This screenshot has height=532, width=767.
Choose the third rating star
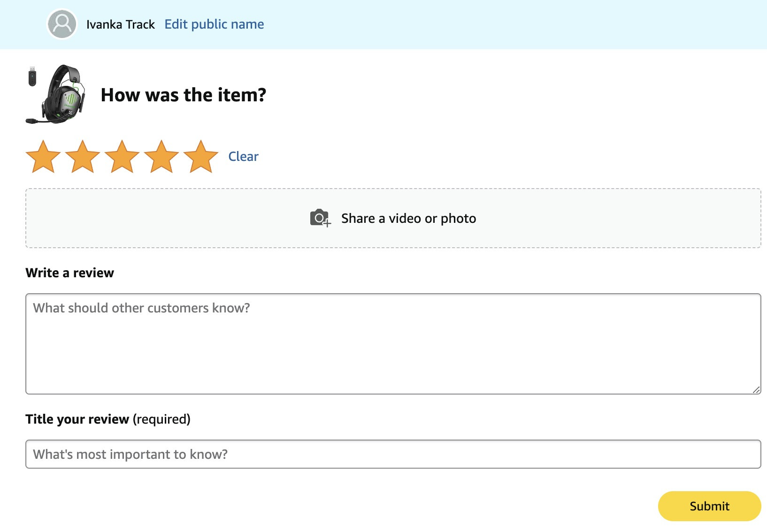click(122, 157)
